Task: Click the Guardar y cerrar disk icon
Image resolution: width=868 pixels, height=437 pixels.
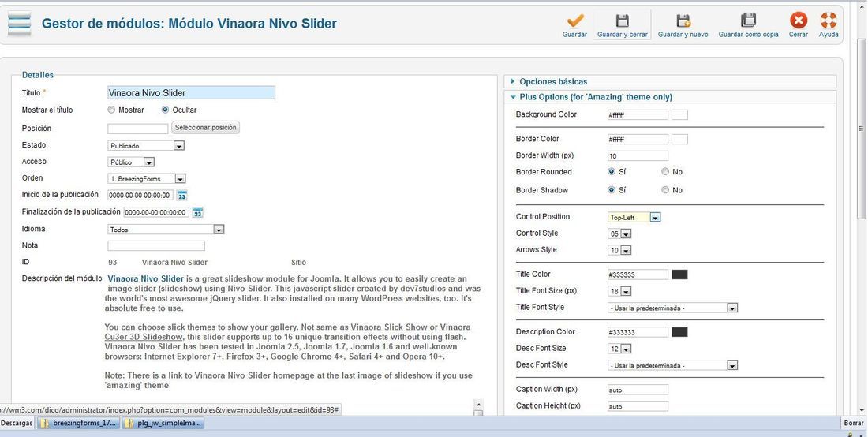Action: click(x=623, y=21)
